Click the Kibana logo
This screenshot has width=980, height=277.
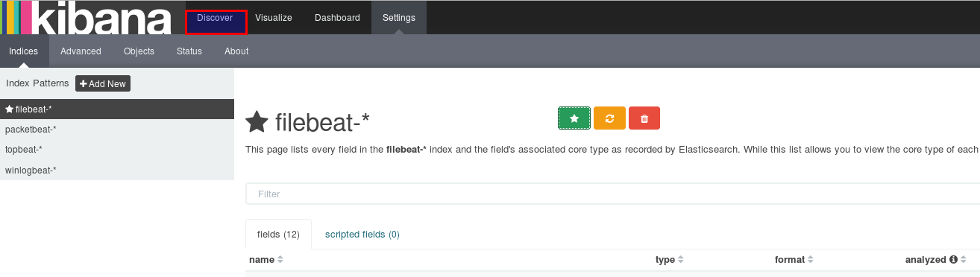86,17
